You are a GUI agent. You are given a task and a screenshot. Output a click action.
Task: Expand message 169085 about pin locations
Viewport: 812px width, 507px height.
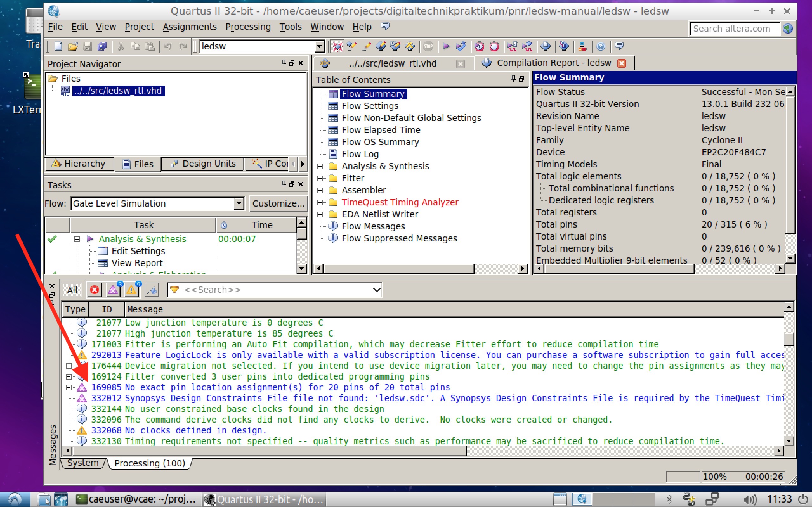click(69, 387)
